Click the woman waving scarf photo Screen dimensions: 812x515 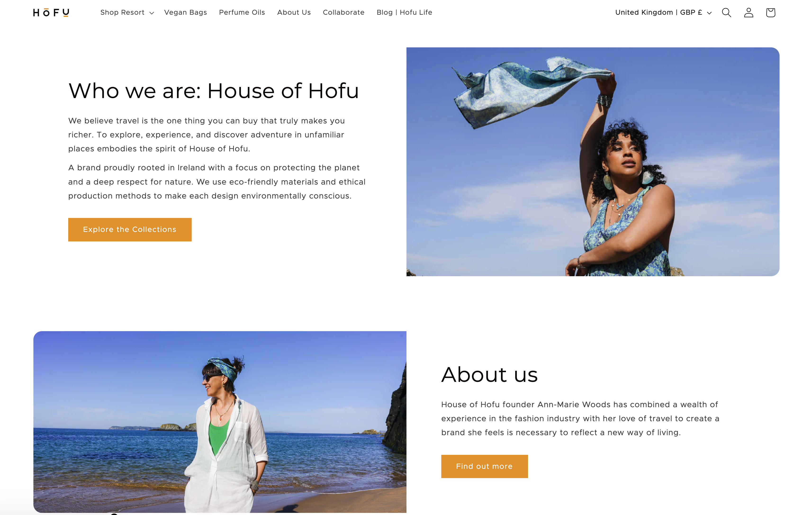(x=592, y=162)
